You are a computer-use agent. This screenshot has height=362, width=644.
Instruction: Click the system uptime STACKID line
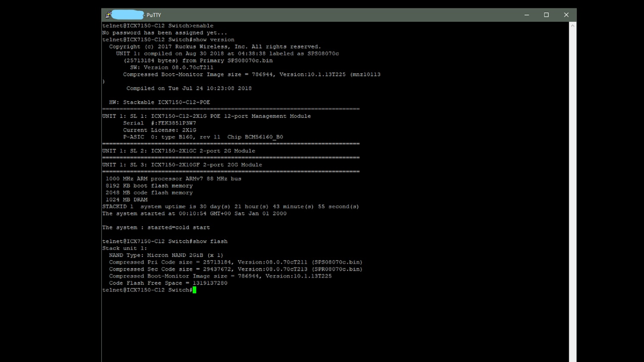(230, 207)
